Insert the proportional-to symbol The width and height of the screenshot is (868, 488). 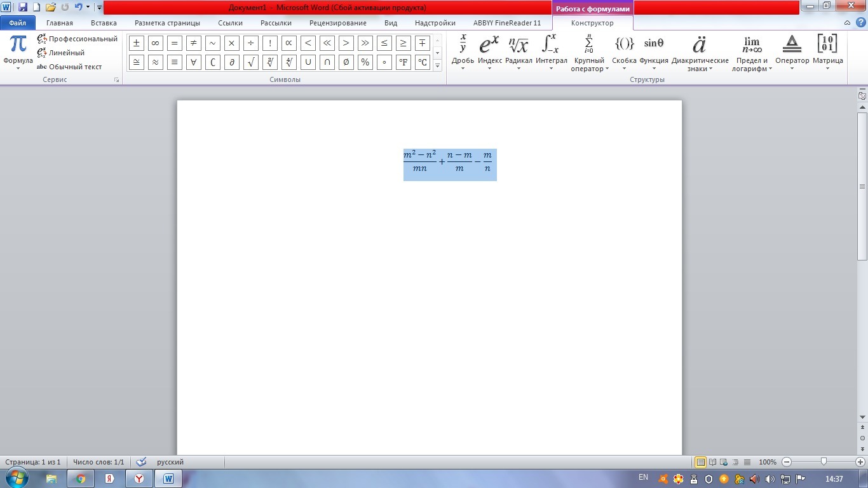tap(288, 43)
